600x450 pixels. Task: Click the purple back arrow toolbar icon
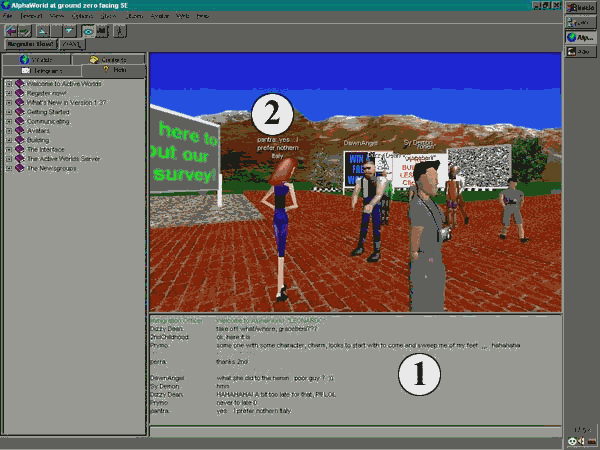12,31
